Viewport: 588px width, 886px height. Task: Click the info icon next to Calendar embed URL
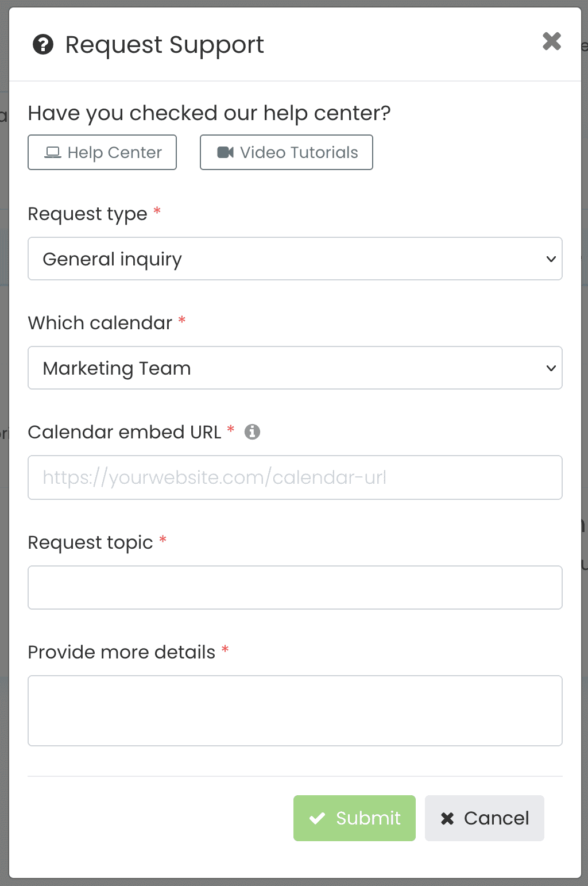[x=252, y=432]
